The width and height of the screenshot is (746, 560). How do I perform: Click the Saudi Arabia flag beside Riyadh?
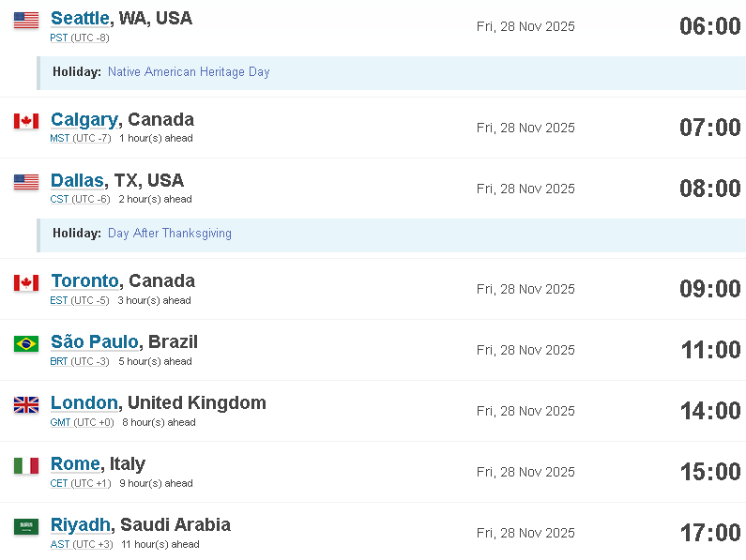[x=26, y=526]
